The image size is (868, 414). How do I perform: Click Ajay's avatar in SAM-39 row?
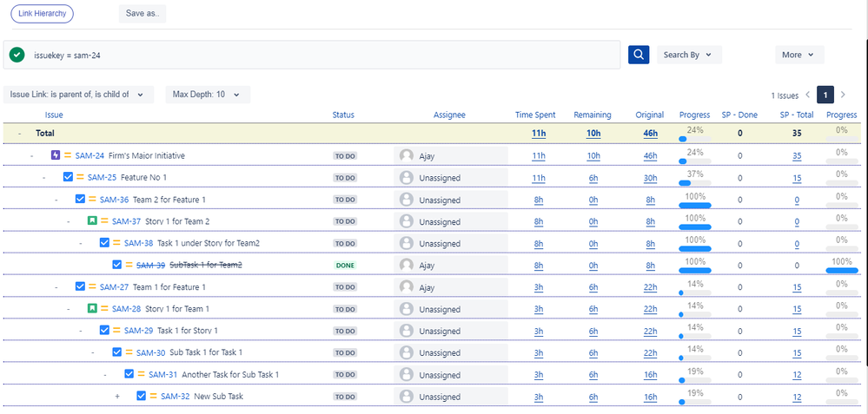click(407, 266)
